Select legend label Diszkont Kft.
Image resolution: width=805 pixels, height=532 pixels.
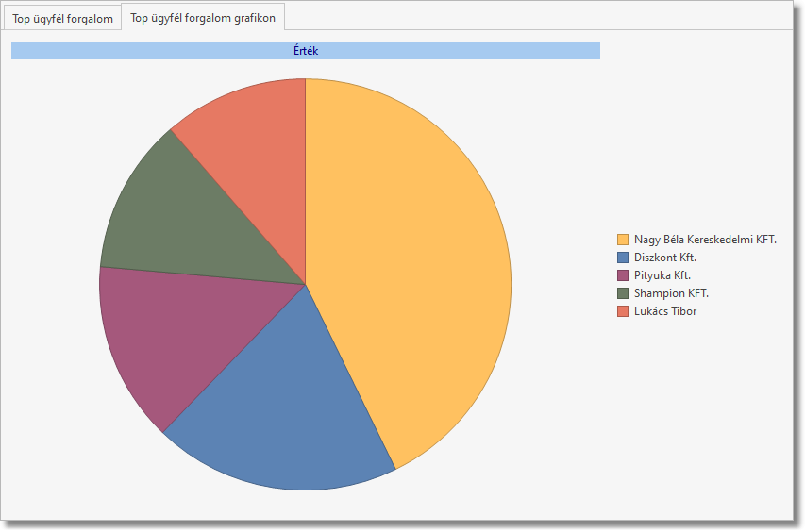(664, 258)
